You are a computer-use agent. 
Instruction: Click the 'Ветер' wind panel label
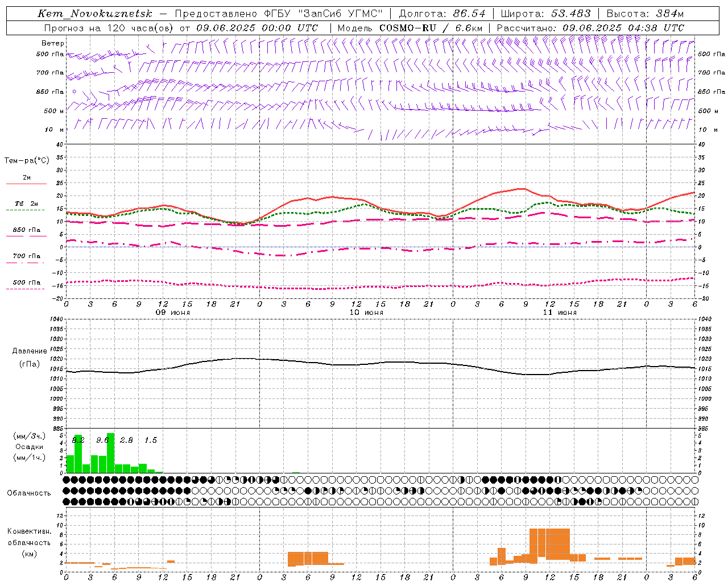pyautogui.click(x=52, y=43)
